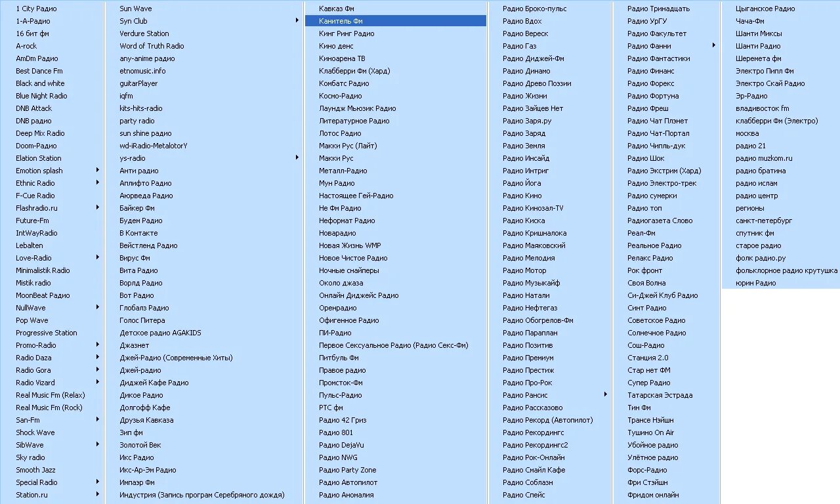Expand Ethnic Radio submenu arrow
Screen dimensions: 840x504
pos(98,183)
